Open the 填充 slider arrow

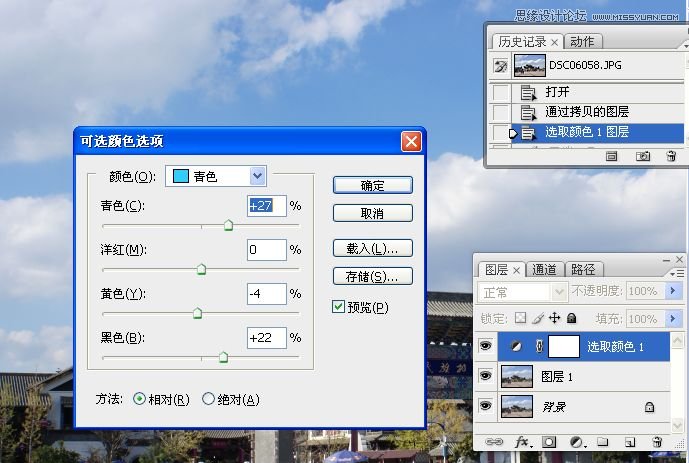[673, 318]
